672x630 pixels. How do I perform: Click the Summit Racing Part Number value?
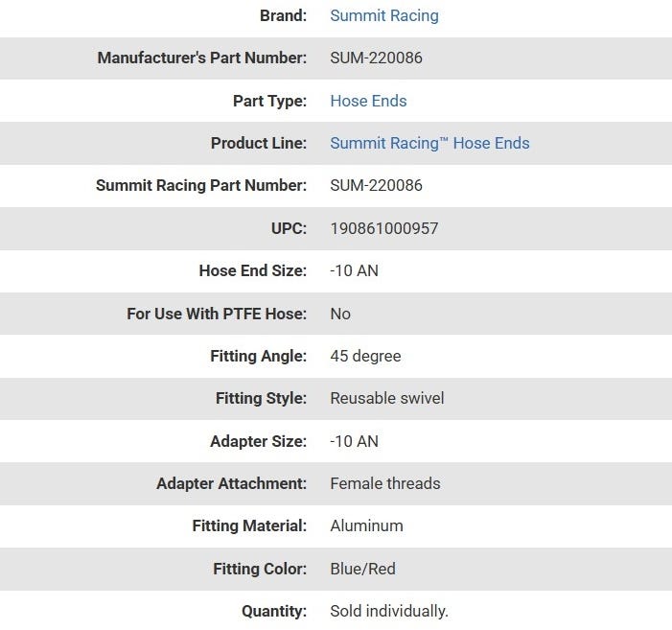pyautogui.click(x=376, y=185)
